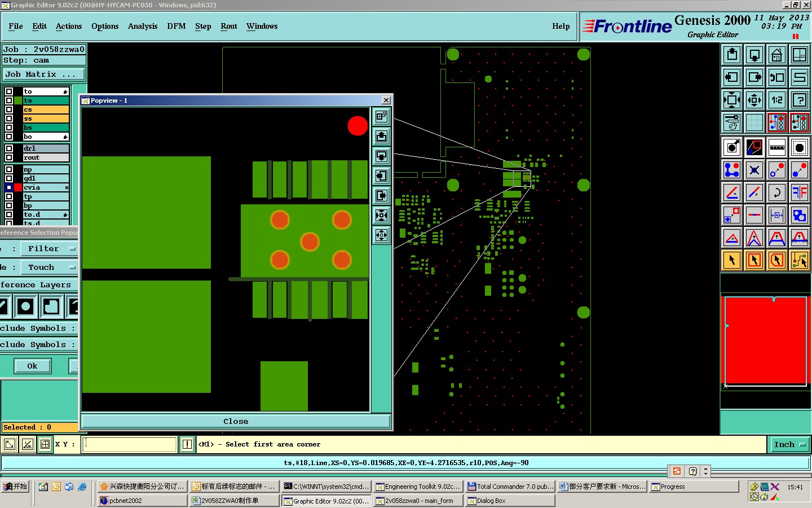Open the Help menu

point(561,27)
